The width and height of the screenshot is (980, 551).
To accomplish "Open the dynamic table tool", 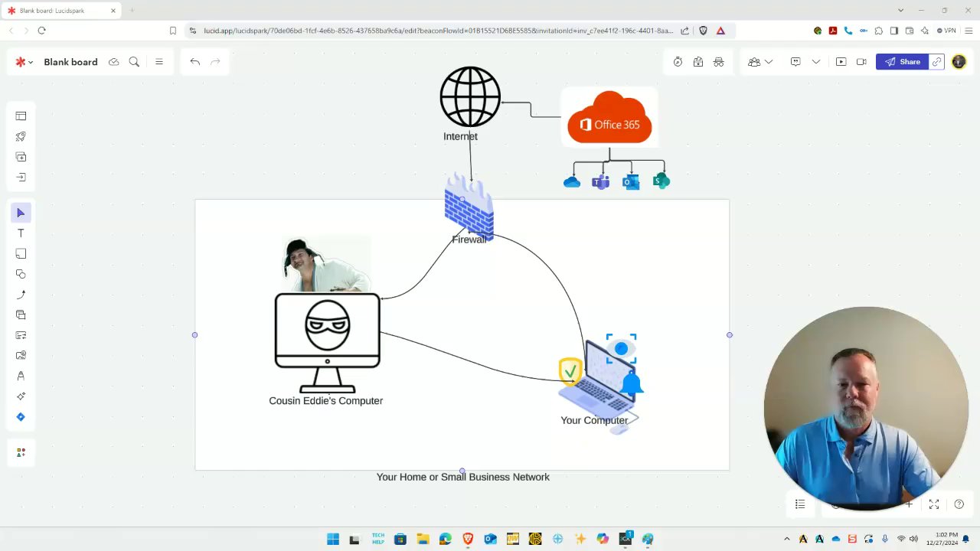I will [21, 335].
